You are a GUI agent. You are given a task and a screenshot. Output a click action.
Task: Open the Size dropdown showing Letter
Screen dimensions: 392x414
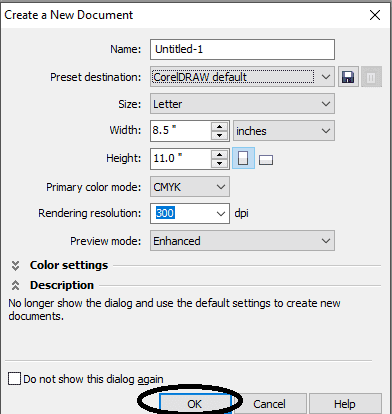(x=242, y=104)
